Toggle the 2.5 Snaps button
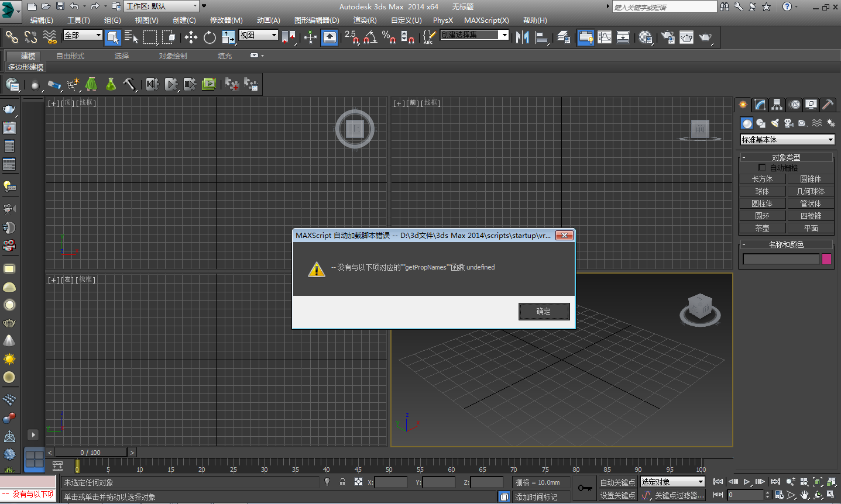Screen dimensions: 841x504 click(352, 37)
